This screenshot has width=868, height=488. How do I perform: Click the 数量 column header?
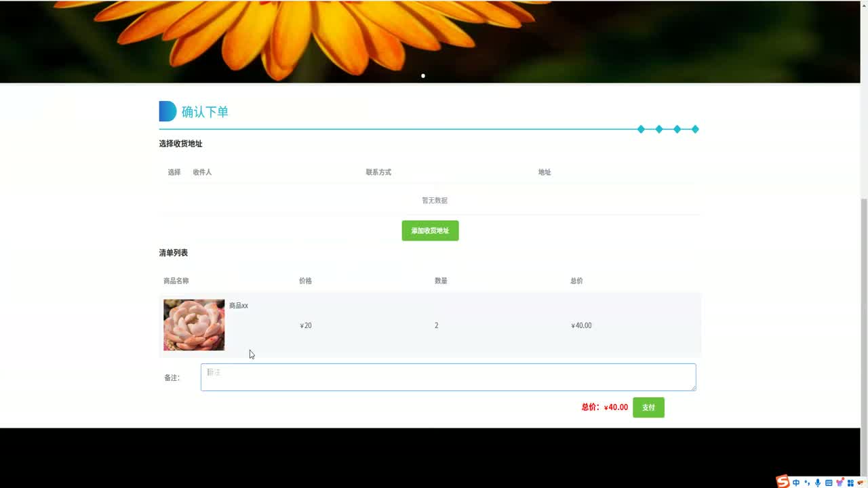(441, 281)
